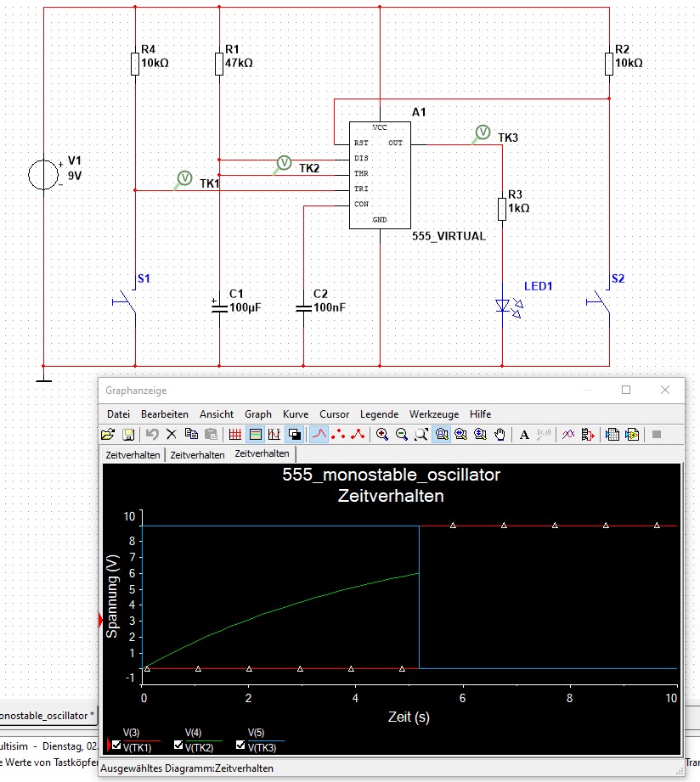
Task: Select the Pan hand tool
Action: pyautogui.click(x=500, y=435)
